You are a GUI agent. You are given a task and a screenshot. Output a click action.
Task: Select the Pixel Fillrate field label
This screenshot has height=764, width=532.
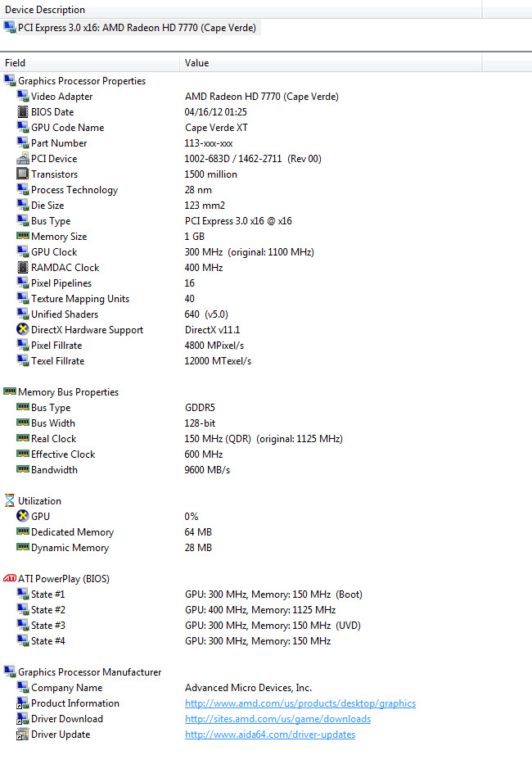(56, 346)
